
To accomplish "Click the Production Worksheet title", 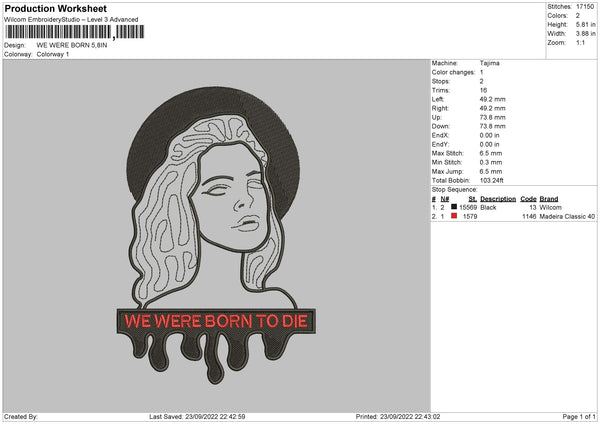I will click(x=55, y=8).
